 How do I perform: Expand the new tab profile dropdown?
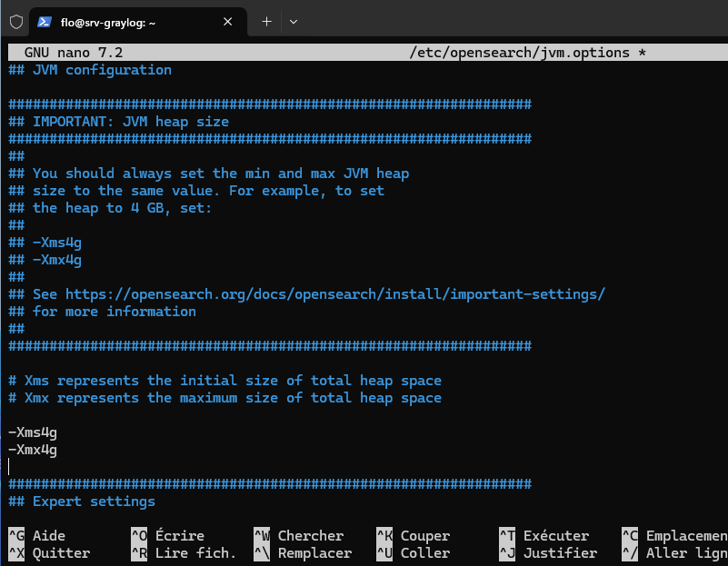coord(293,21)
